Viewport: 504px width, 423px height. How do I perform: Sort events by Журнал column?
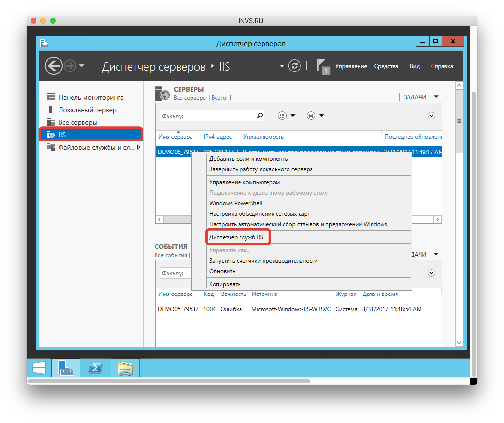(346, 294)
